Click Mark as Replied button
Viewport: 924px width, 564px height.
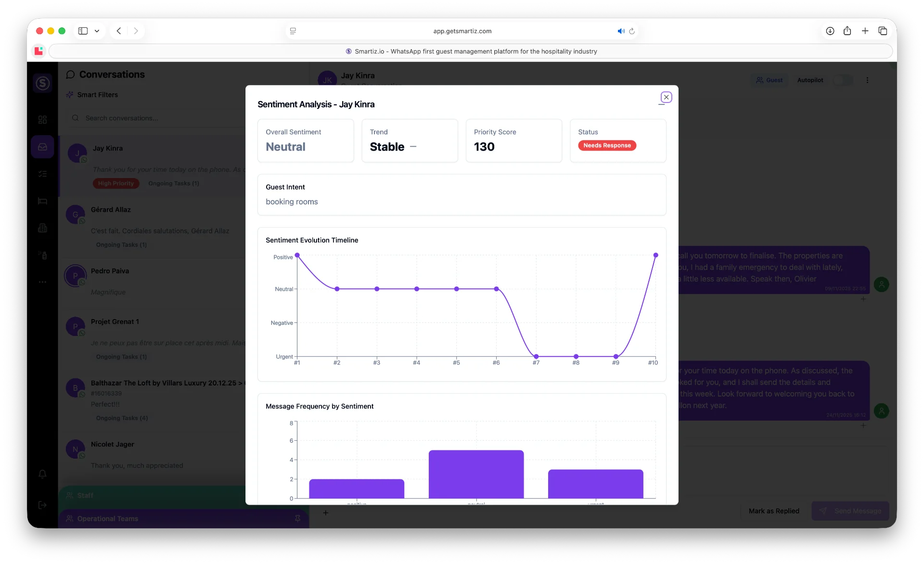[774, 511]
